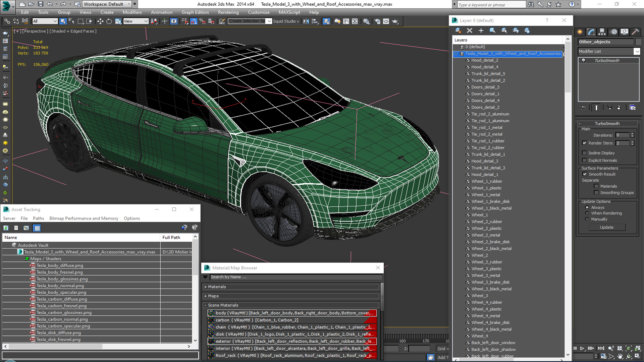
Task: Click the Mirror tool icon
Action: point(306,21)
